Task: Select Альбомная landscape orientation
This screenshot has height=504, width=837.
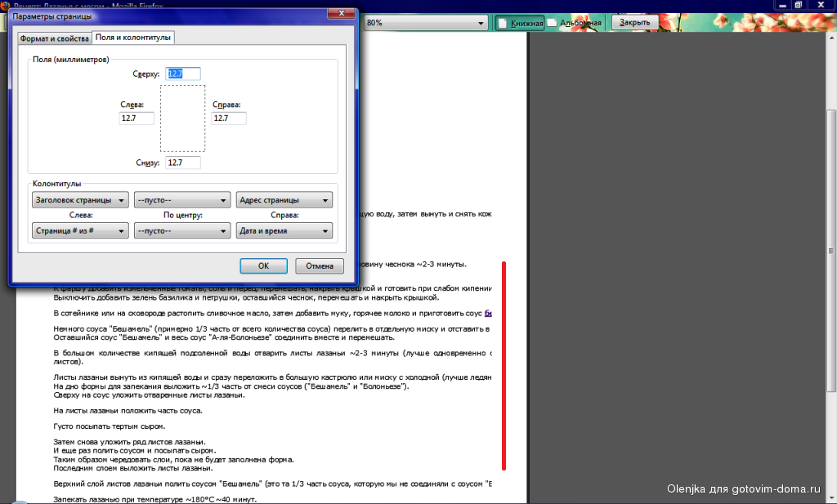Action: pos(575,23)
